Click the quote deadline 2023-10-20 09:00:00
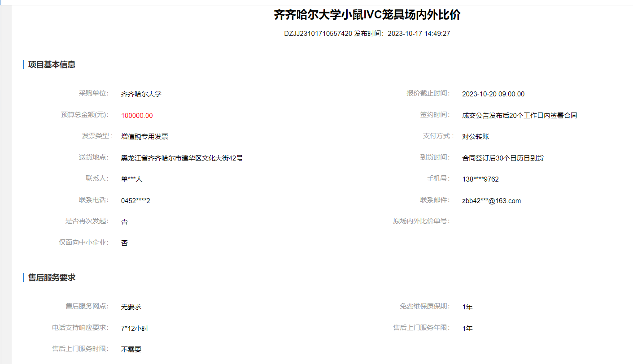The image size is (633, 364). (x=493, y=94)
